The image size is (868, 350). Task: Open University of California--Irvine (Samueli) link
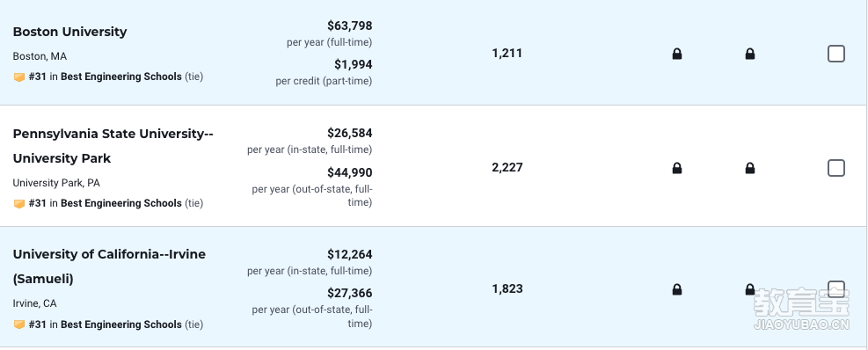(x=109, y=267)
